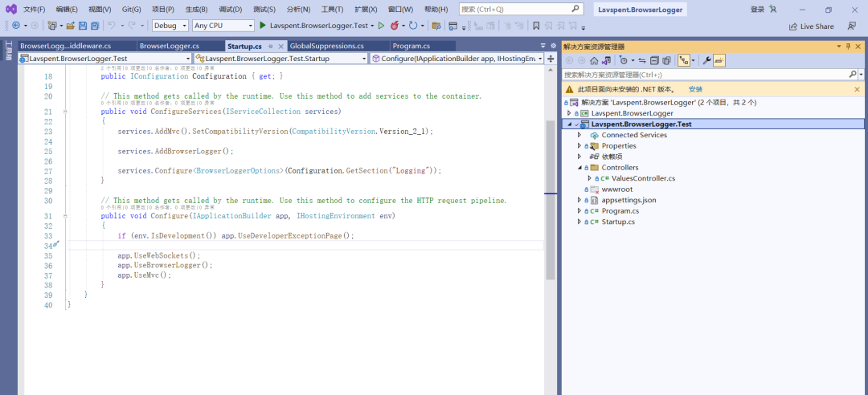Open the Git(G) menu
This screenshot has width=868, height=395.
pos(131,10)
